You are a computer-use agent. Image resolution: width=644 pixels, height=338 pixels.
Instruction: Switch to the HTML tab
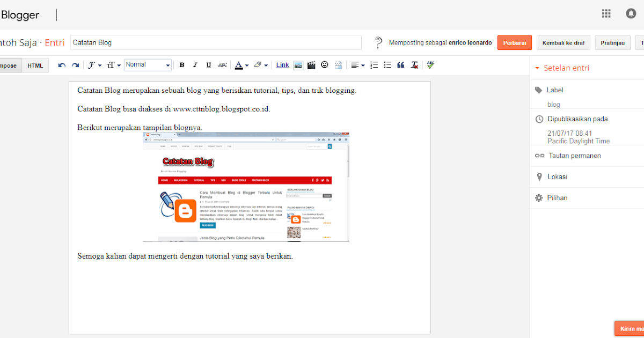[x=35, y=65]
